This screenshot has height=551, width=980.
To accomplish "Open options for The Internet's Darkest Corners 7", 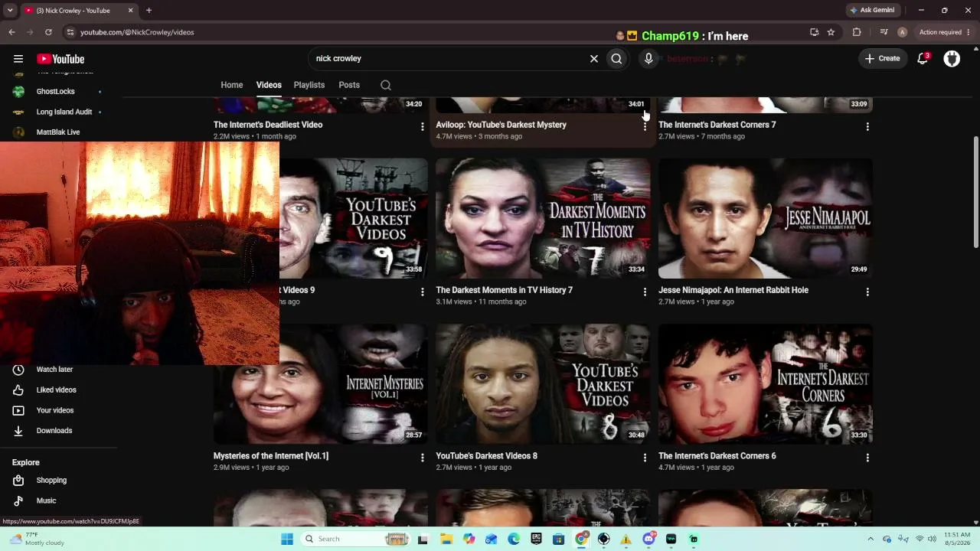I will pyautogui.click(x=867, y=126).
